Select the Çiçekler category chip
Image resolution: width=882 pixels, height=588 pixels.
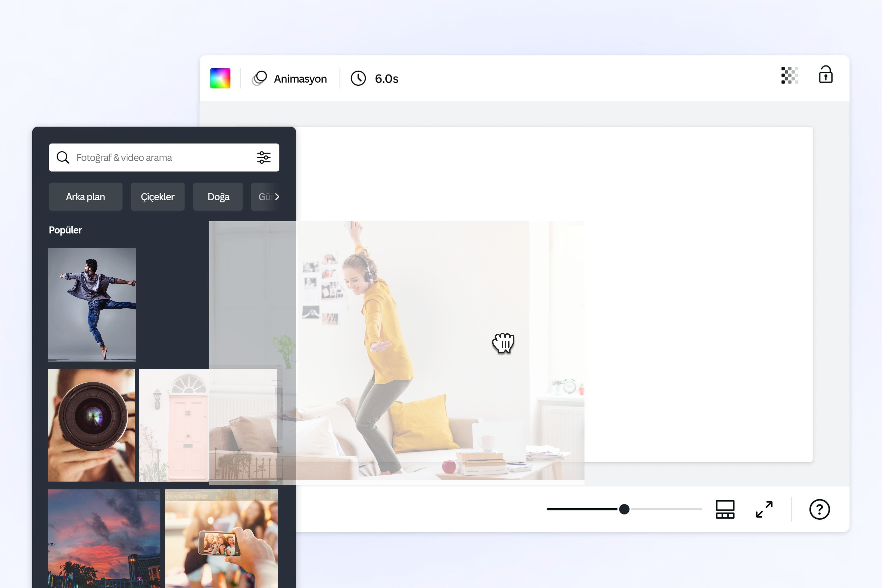point(157,197)
